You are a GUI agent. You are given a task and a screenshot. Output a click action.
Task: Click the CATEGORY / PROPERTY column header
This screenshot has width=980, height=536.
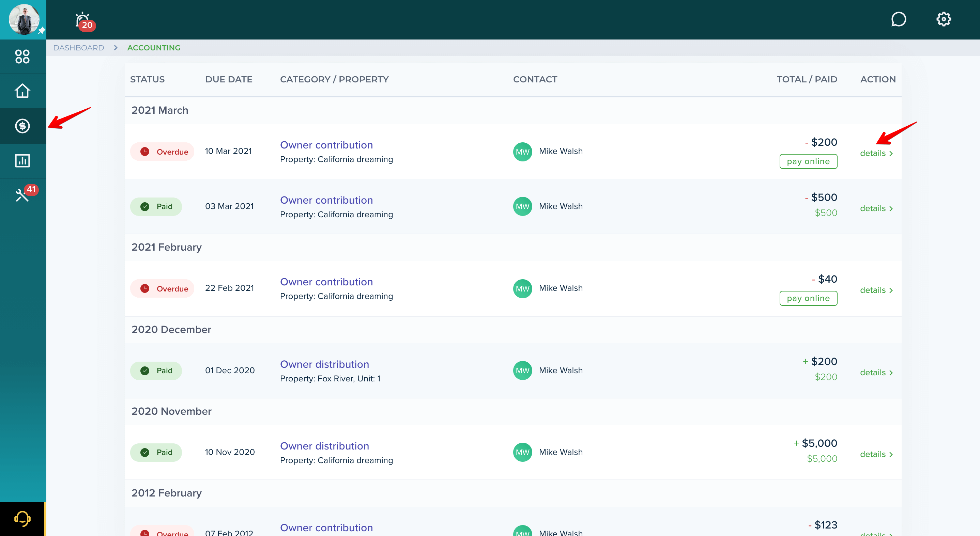pos(334,79)
